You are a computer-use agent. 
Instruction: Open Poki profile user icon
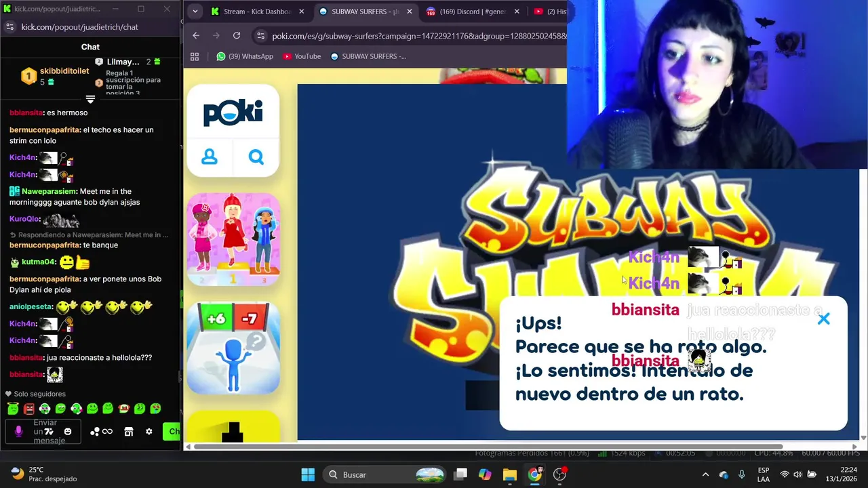[x=210, y=157]
